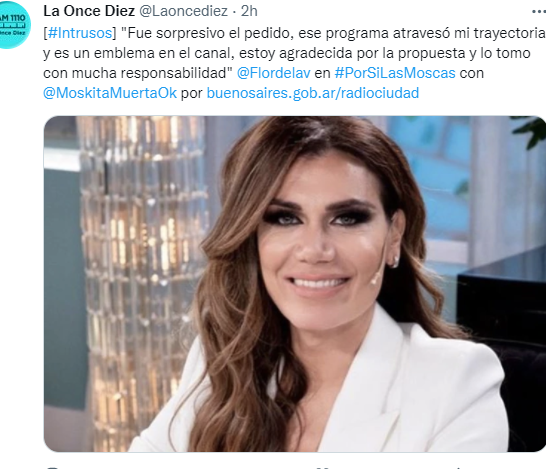Click the La Once Diez display name

click(89, 11)
